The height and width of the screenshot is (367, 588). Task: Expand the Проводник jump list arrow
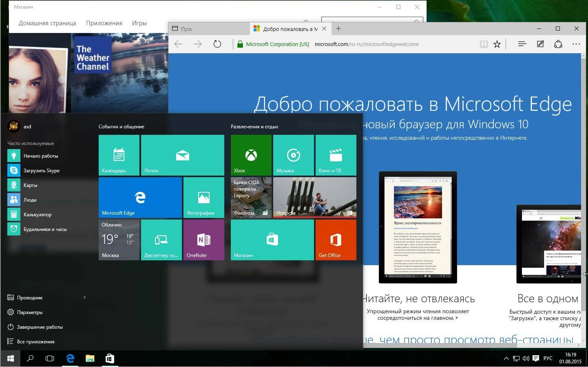84,298
